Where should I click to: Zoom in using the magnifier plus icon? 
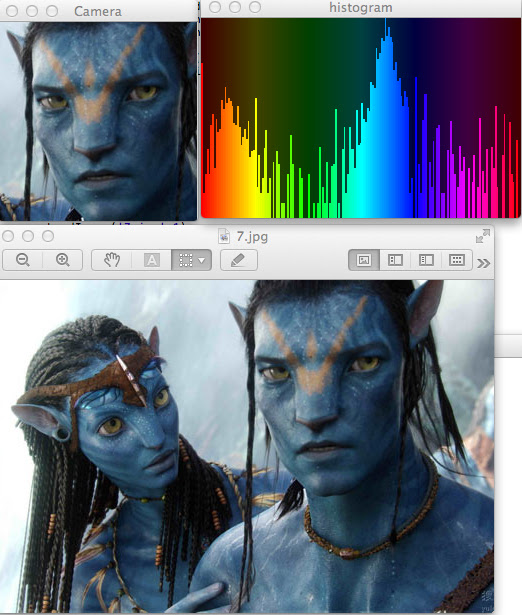(x=63, y=260)
